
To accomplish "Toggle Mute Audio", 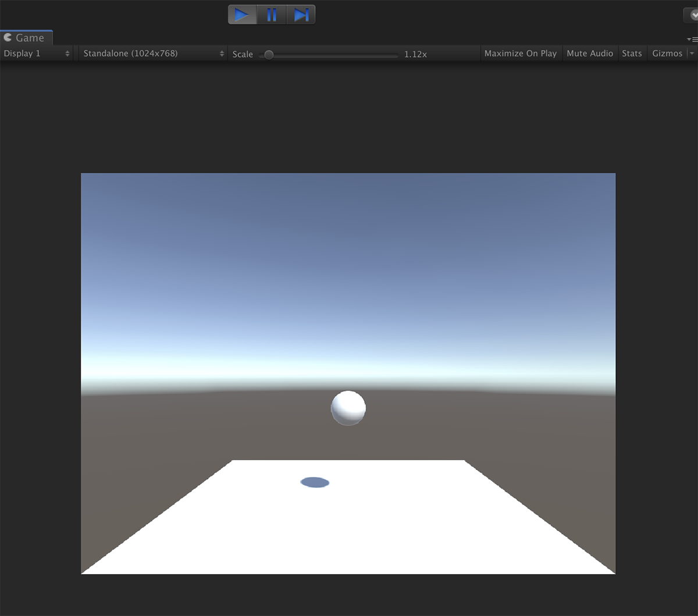I will click(x=590, y=53).
